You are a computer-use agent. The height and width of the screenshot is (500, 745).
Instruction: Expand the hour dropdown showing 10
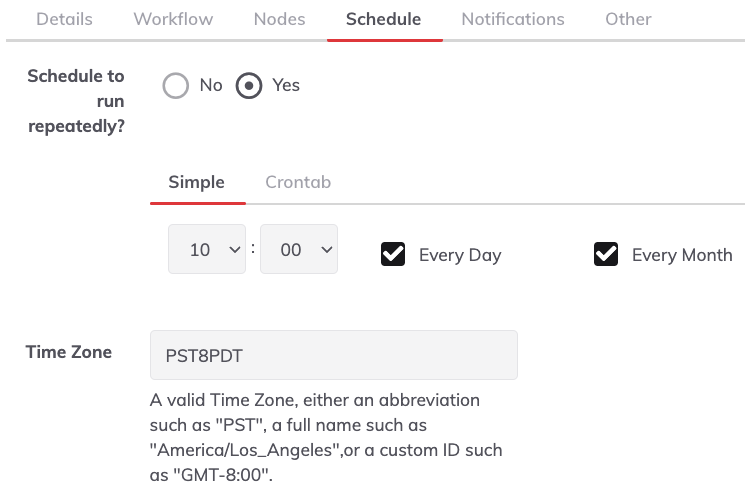[207, 249]
